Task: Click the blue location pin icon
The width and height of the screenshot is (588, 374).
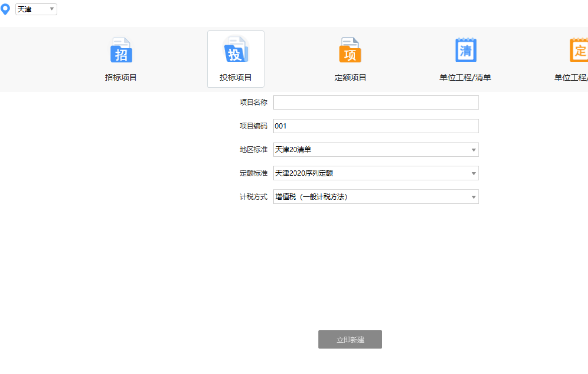Action: [x=5, y=9]
